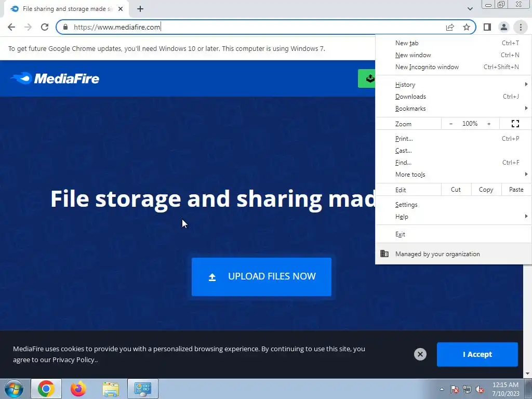Open File Explorer from the taskbar
Viewport: 532px width, 399px height.
pos(111,389)
